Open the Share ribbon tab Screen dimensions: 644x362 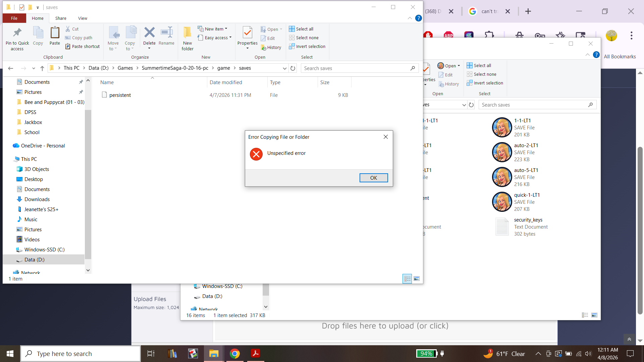61,18
